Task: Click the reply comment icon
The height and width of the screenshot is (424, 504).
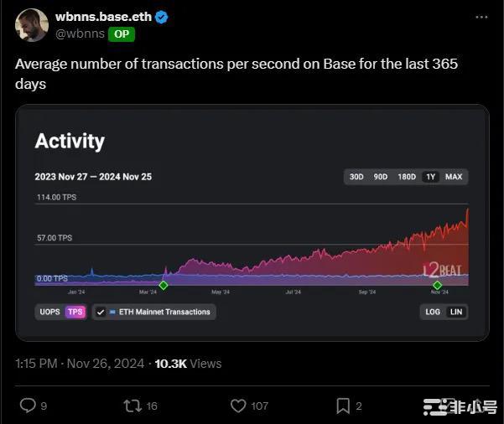Action: (x=28, y=406)
